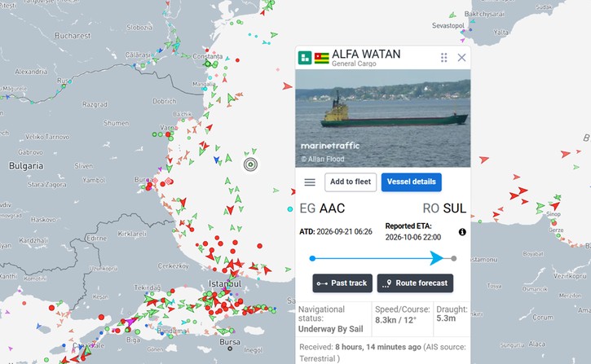
Task: Click the magenta vessel arrow near Çanakkale strait
Action: [130, 322]
